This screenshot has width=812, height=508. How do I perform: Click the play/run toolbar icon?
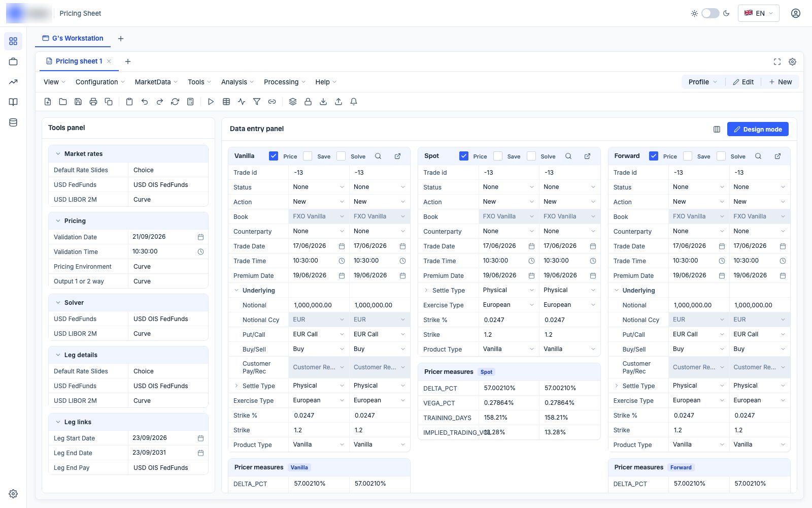click(x=211, y=102)
